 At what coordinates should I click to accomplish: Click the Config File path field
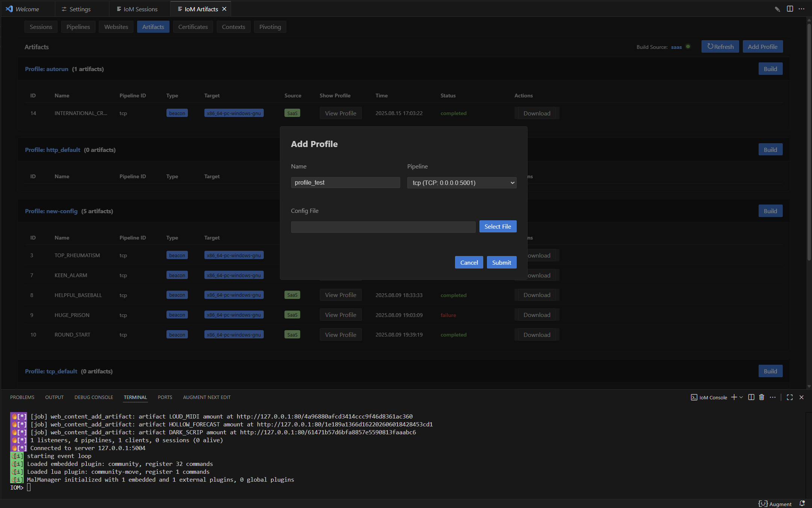tap(383, 227)
